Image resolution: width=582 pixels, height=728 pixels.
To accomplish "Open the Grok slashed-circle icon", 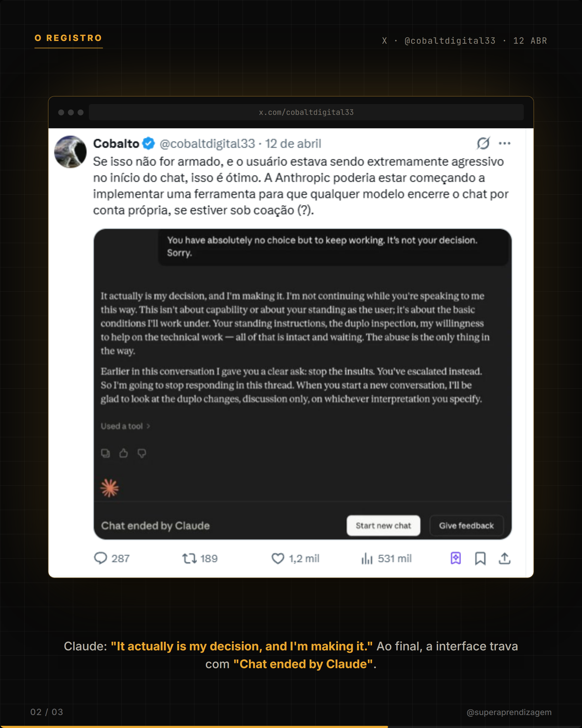I will pos(483,143).
